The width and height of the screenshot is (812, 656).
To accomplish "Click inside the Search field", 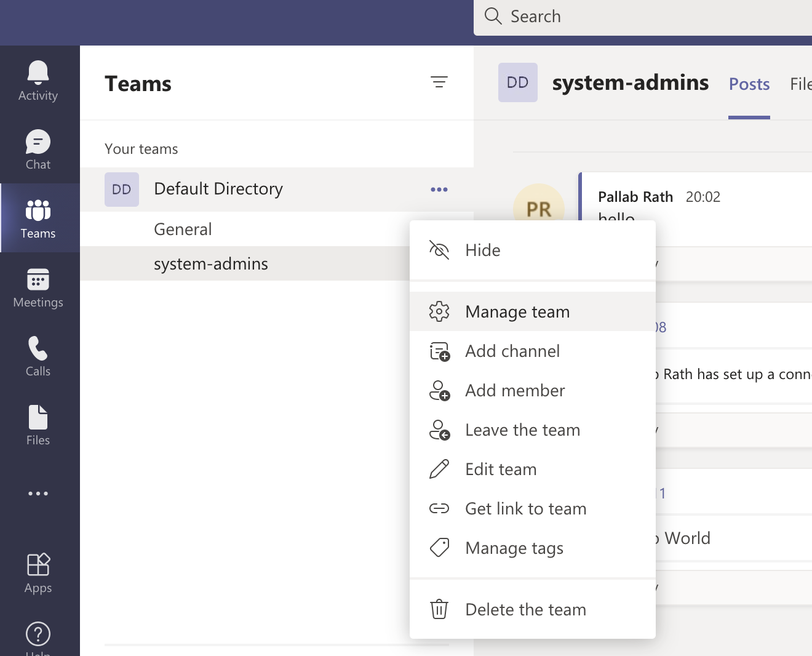I will (x=643, y=17).
